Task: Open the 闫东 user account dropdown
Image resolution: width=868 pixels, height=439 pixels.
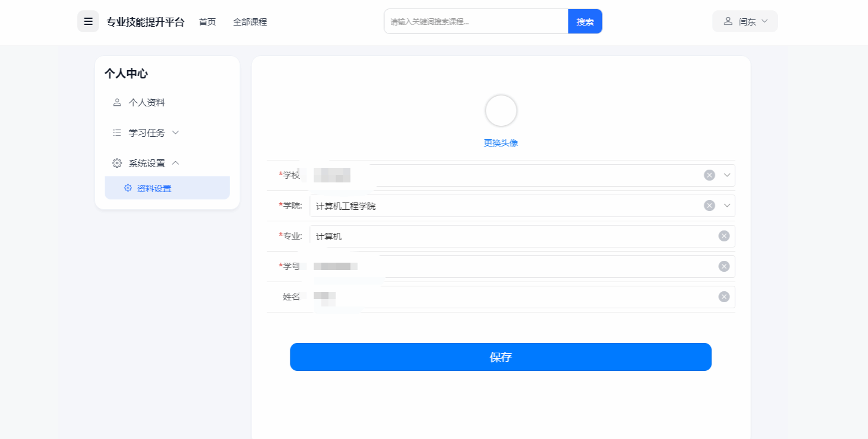Action: pyautogui.click(x=745, y=21)
